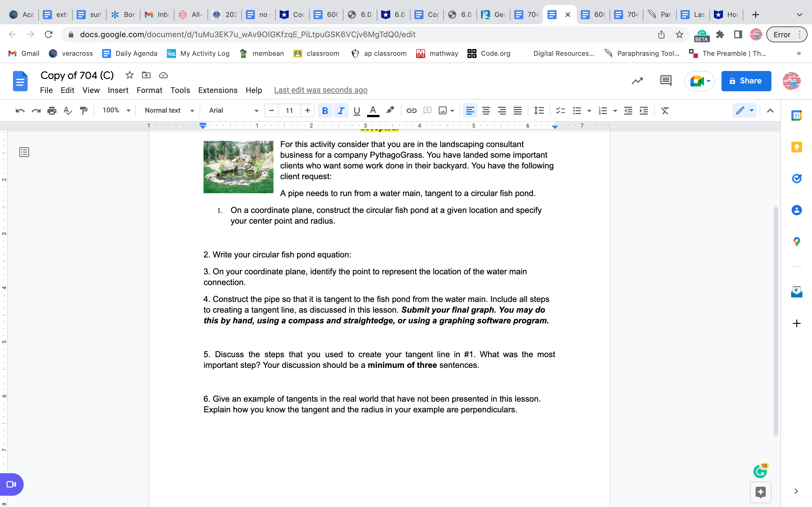
Task: Open the Format menu
Action: coord(149,90)
